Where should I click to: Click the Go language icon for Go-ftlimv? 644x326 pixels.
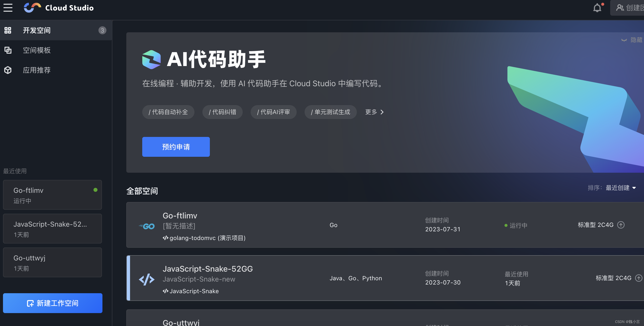147,226
